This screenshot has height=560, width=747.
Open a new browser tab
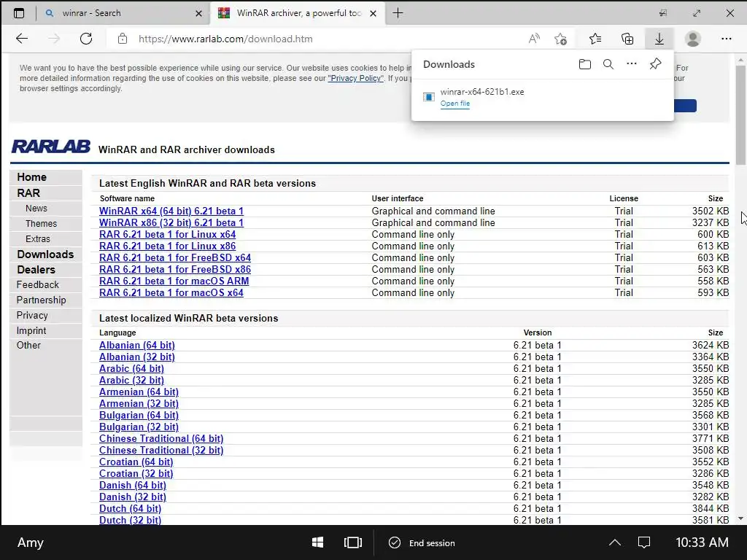pyautogui.click(x=398, y=13)
